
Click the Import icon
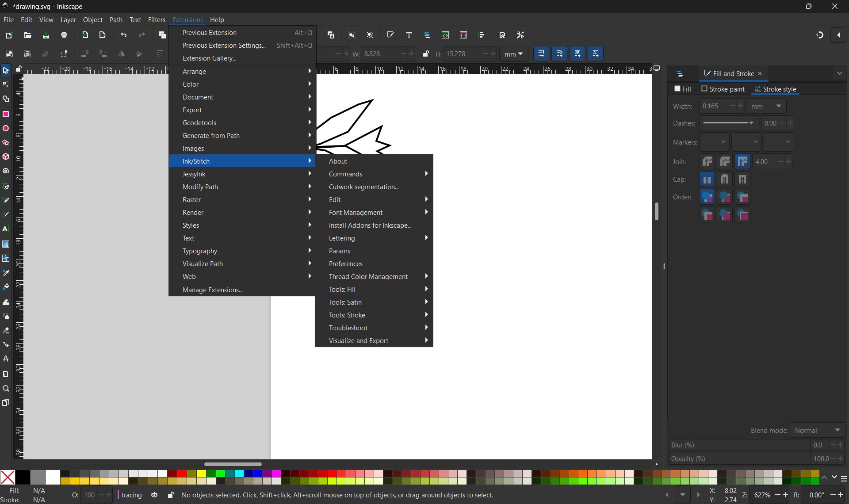[x=85, y=35]
